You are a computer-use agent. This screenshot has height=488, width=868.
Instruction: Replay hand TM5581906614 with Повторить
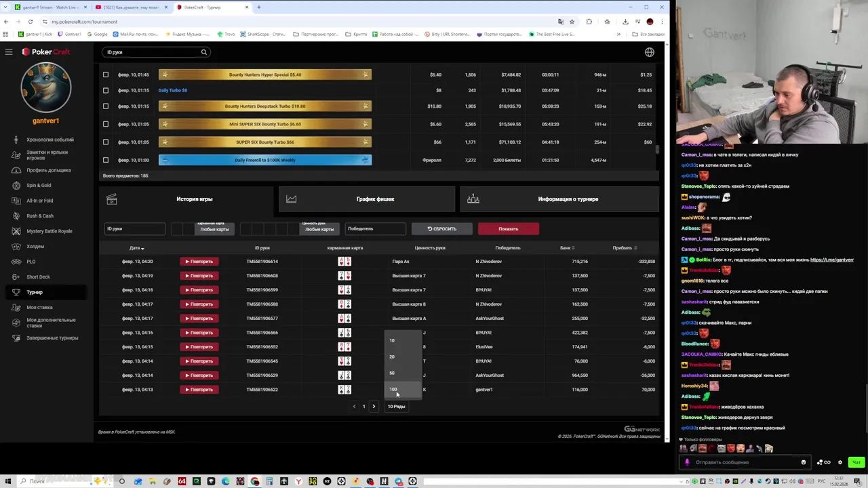coord(199,262)
